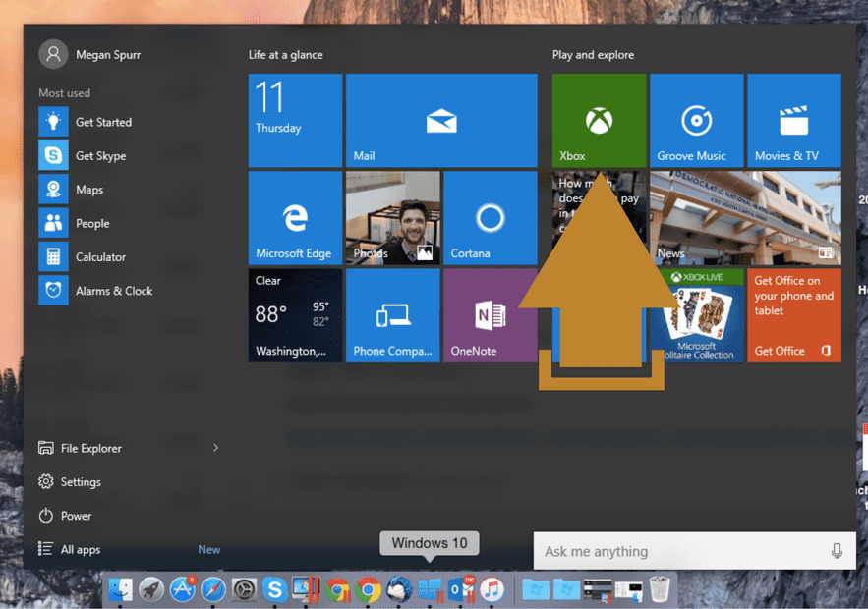The image size is (868, 609).
Task: Select the Play and explore group header
Action: click(593, 55)
